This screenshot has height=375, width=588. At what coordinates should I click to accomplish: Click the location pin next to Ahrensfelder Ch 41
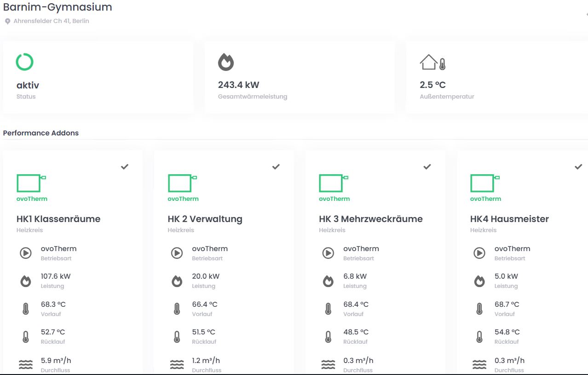pyautogui.click(x=7, y=21)
